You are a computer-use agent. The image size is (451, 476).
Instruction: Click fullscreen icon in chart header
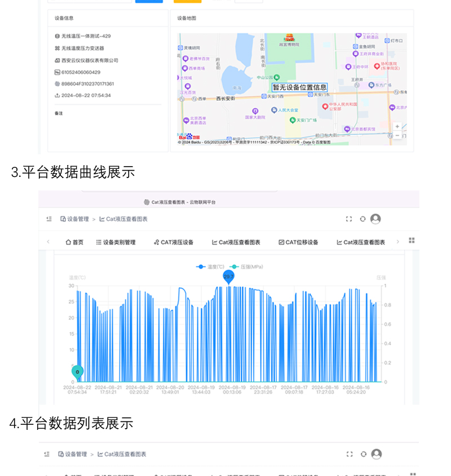349,219
